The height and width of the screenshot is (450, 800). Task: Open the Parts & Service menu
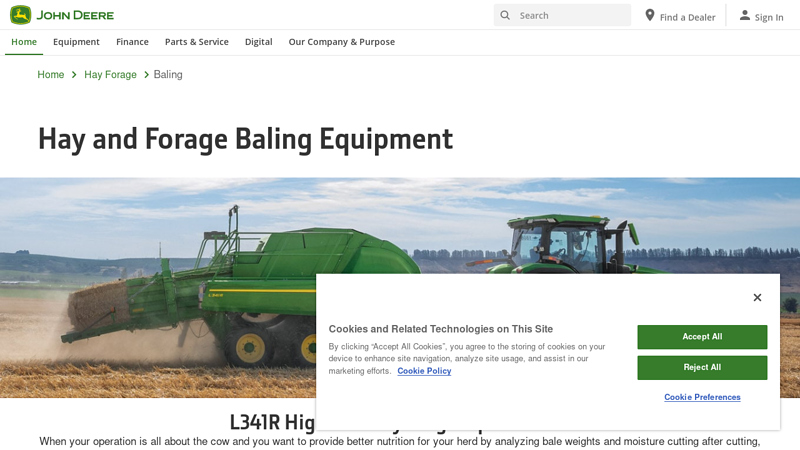[196, 42]
